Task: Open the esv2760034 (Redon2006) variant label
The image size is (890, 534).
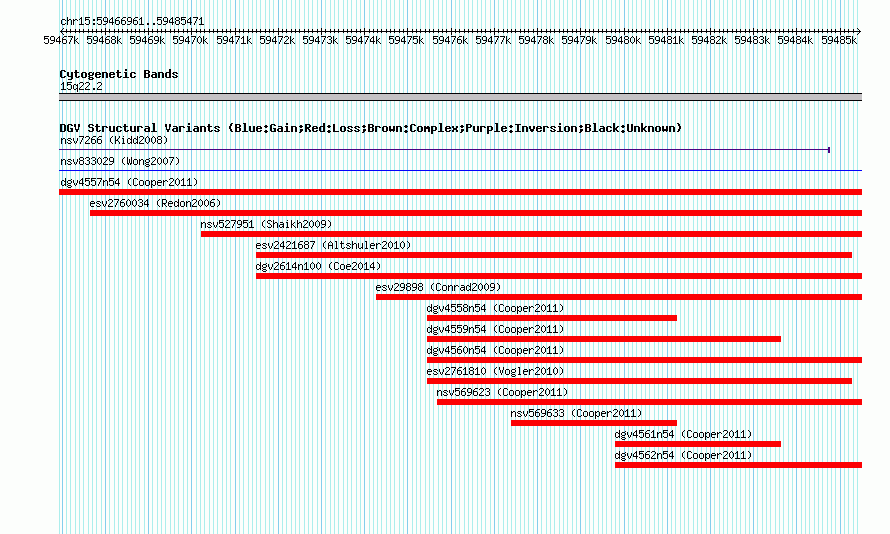Action: 155,203
